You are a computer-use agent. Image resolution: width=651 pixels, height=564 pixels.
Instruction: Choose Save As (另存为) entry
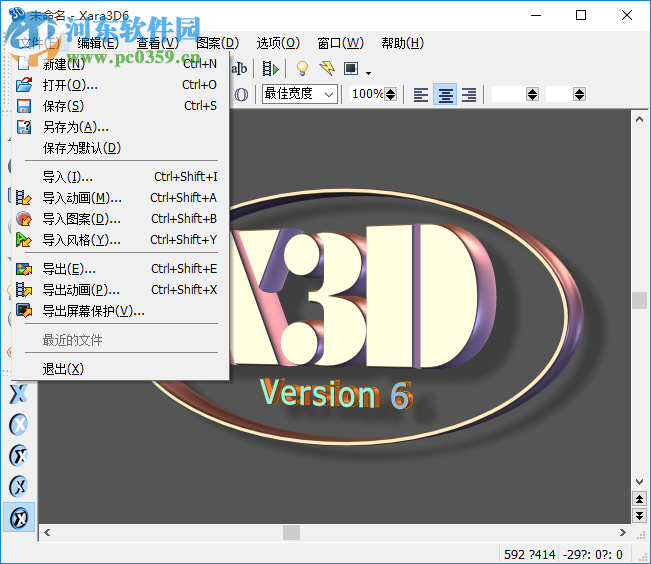tap(120, 127)
